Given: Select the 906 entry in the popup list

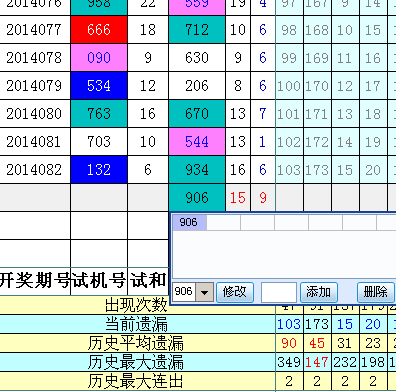Looking at the screenshot, I should pos(189,222).
